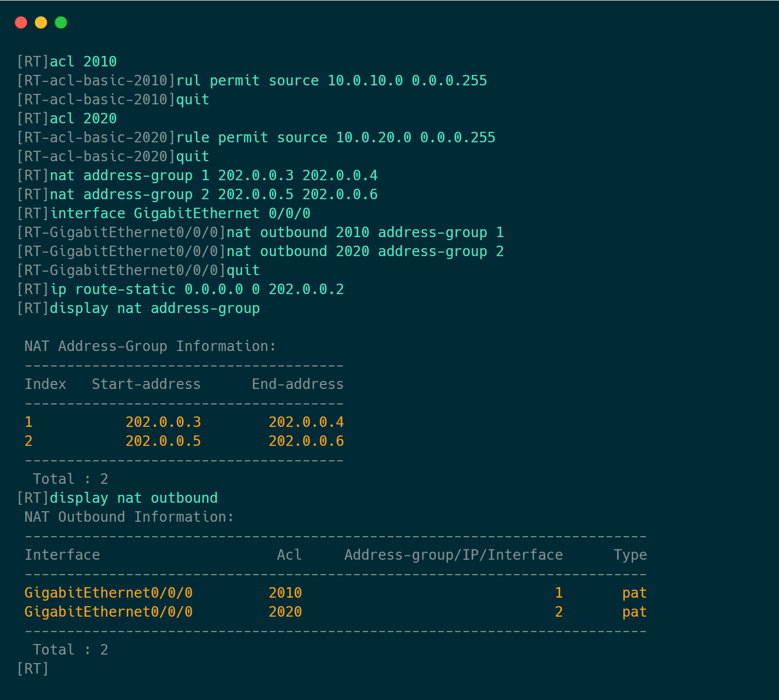Click start address 202.0.0.3 in table
This screenshot has width=779, height=700.
pyautogui.click(x=163, y=422)
